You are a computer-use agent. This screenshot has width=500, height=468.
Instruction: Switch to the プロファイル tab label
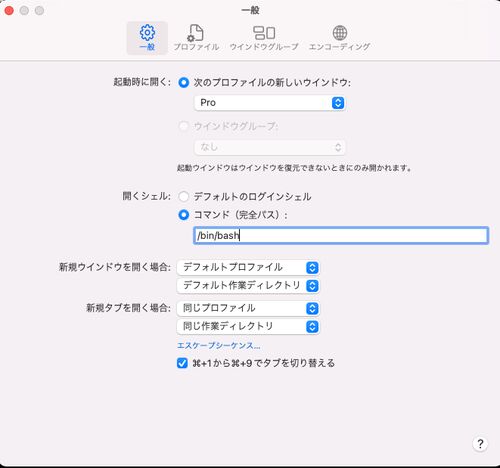pos(196,47)
